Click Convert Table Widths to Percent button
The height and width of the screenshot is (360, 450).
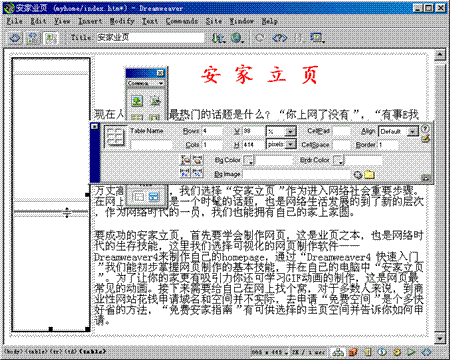(198, 173)
